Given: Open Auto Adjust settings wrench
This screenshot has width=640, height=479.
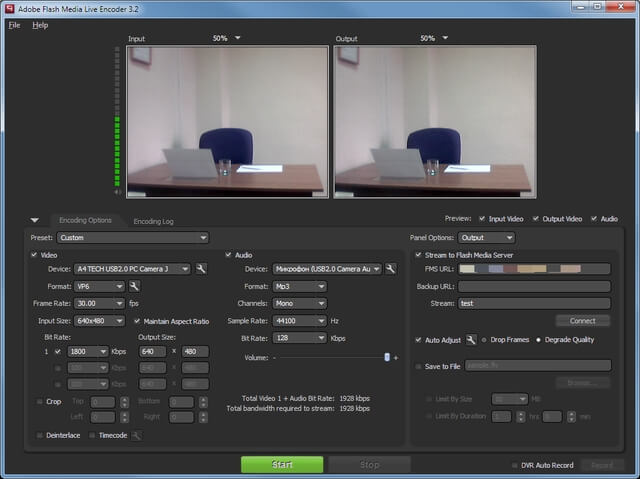Looking at the screenshot, I should click(471, 339).
